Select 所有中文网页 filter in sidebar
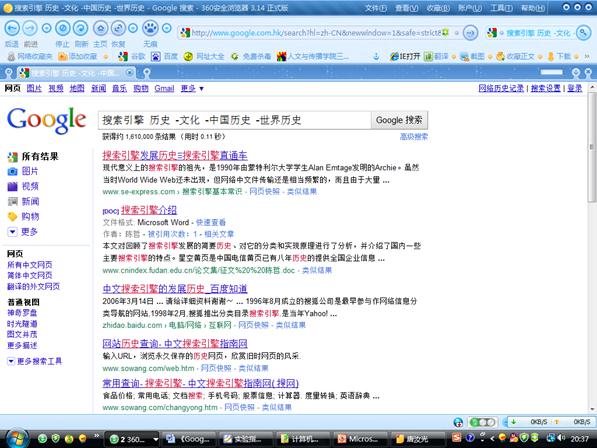 click(x=30, y=265)
